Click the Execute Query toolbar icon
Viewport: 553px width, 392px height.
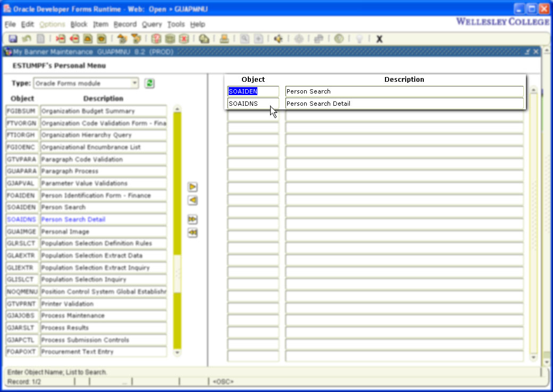click(170, 39)
